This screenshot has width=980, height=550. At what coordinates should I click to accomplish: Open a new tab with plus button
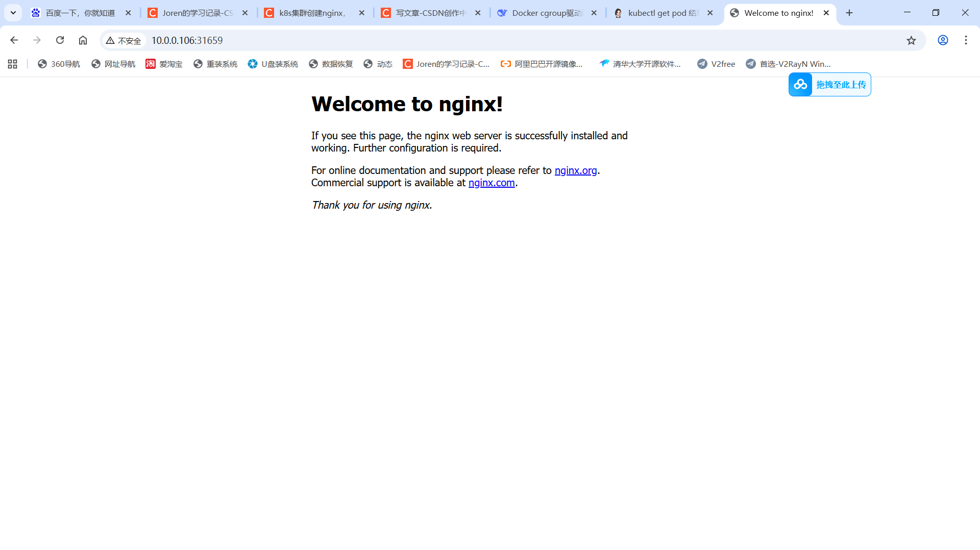pyautogui.click(x=849, y=13)
